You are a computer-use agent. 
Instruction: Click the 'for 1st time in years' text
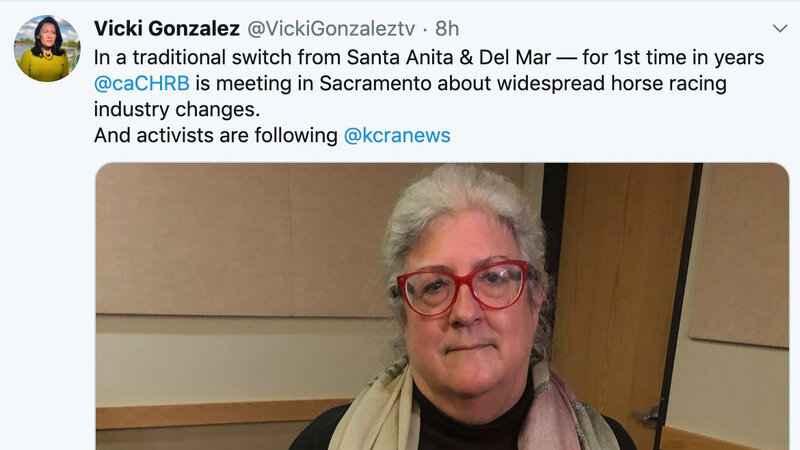(673, 57)
